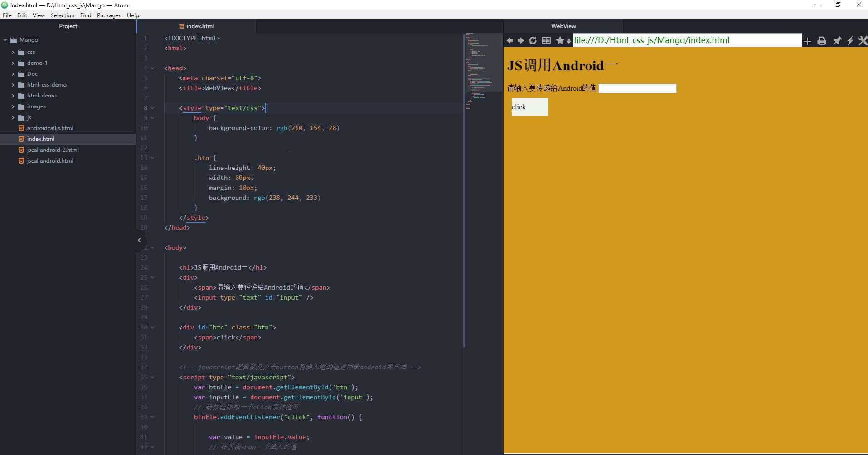Open the Help menu
Viewport: 868px width, 455px height.
133,15
